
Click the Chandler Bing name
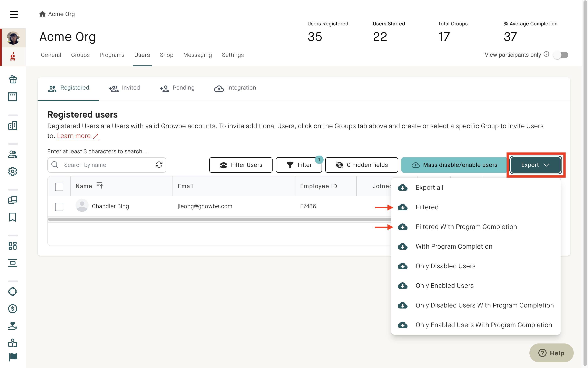click(110, 206)
